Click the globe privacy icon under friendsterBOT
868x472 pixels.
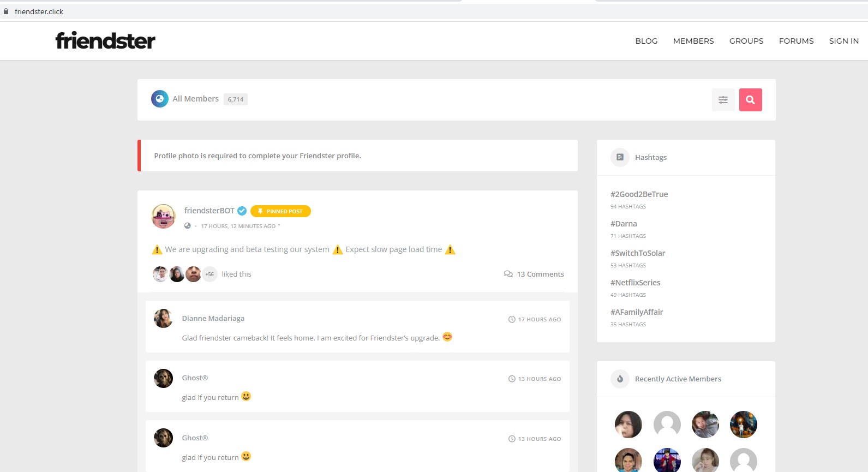[x=188, y=226]
